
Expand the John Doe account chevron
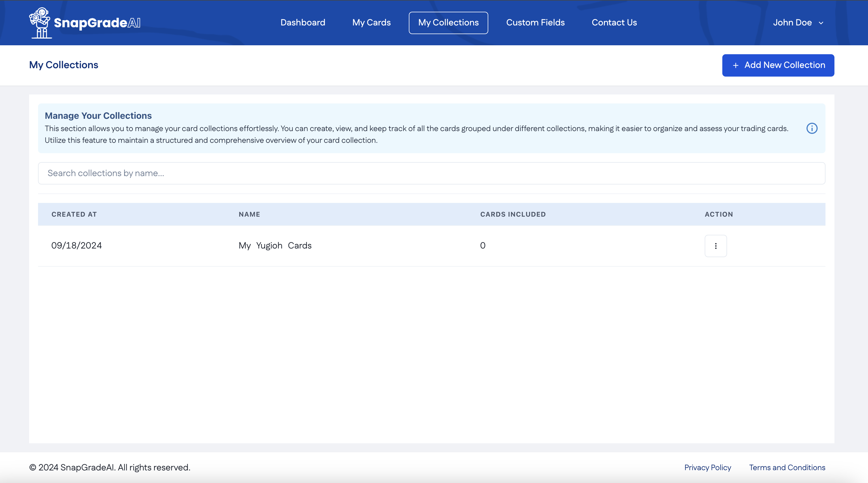pos(821,23)
